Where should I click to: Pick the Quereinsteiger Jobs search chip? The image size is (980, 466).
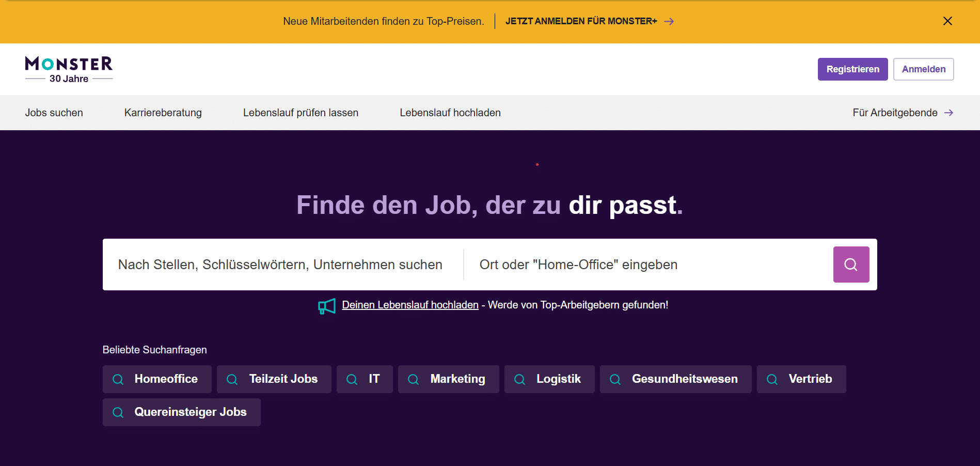coord(182,412)
